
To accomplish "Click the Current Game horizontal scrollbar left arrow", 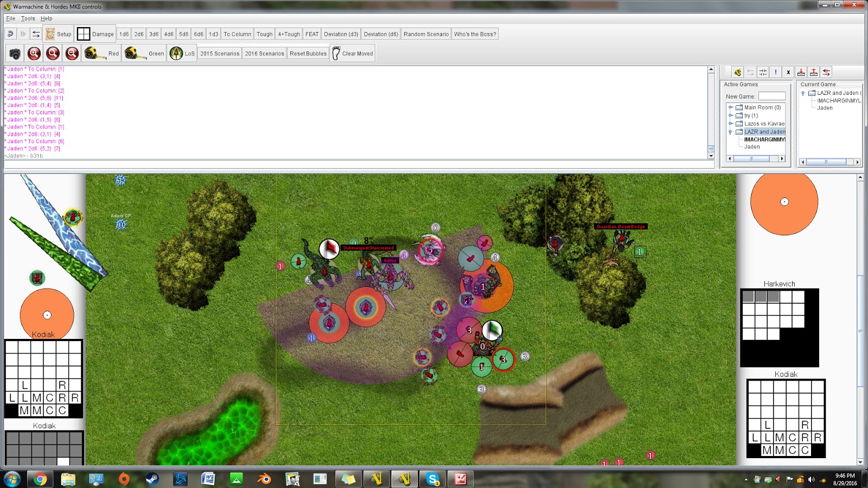I will (803, 162).
